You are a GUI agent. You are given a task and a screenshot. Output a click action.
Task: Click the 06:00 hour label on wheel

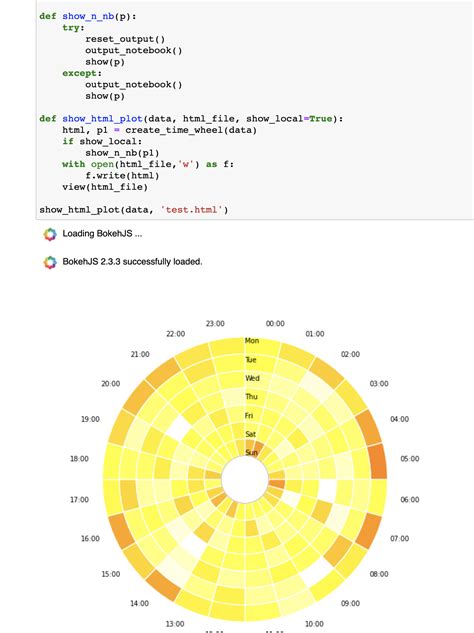tap(410, 499)
